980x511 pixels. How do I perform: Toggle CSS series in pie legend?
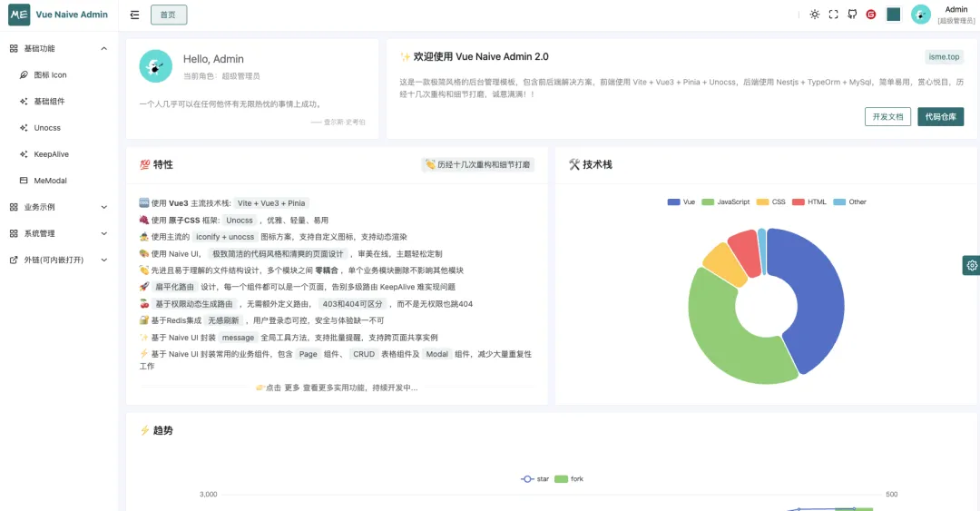[770, 202]
